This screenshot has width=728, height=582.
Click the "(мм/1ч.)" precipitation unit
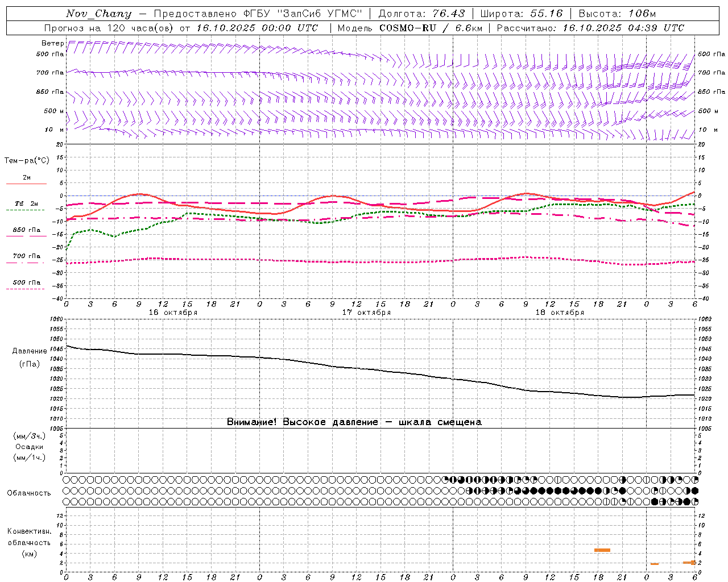30,458
